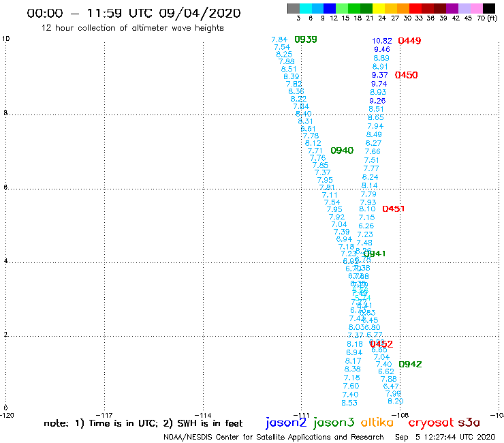This screenshot has width=504, height=443.
Task: Click the -117 longitude axis label
Action: point(104,415)
